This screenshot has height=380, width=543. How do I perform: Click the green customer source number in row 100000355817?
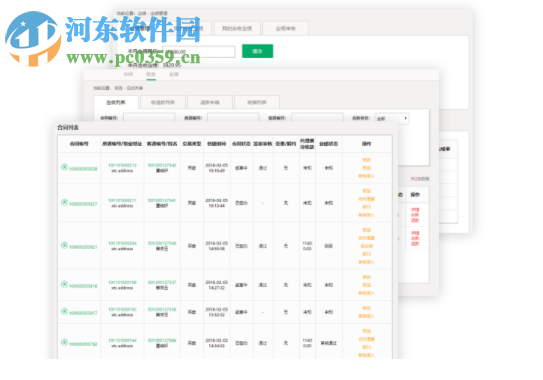click(162, 309)
